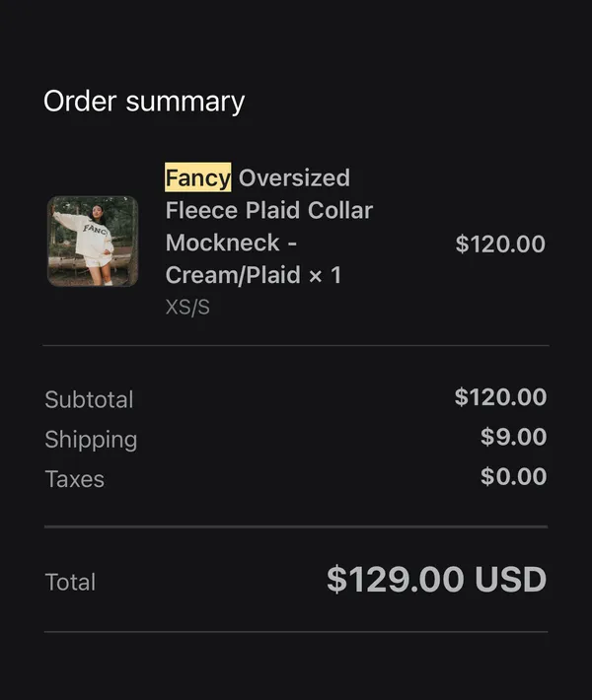This screenshot has width=592, height=700.
Task: Click the Subtotal amount $120.00
Action: (x=501, y=397)
